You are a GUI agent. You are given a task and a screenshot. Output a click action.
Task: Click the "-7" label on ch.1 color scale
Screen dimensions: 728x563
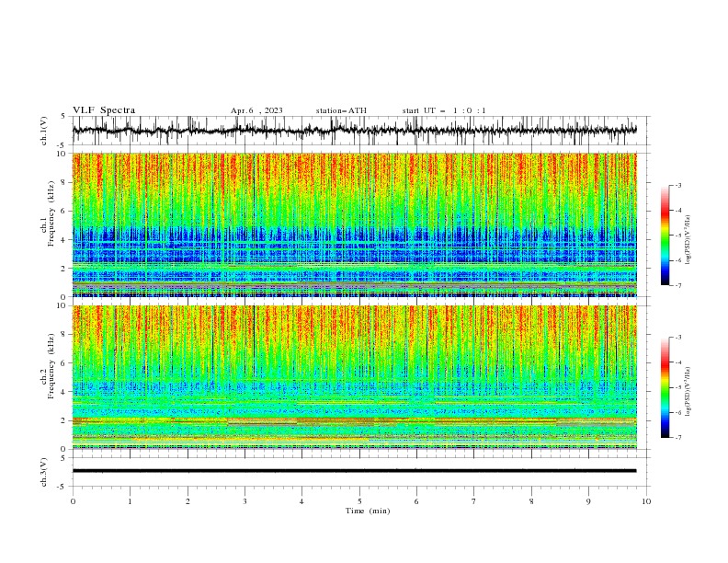pos(678,285)
